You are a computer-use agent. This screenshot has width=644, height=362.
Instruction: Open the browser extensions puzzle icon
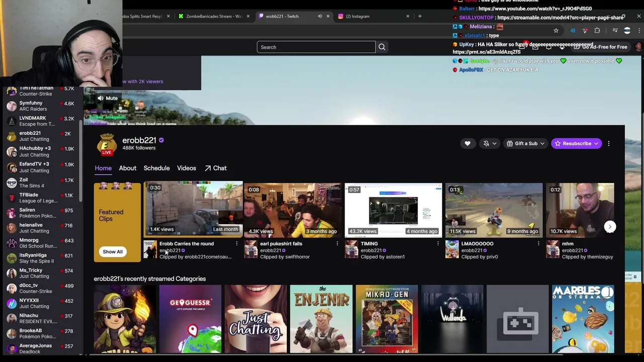(x=597, y=31)
